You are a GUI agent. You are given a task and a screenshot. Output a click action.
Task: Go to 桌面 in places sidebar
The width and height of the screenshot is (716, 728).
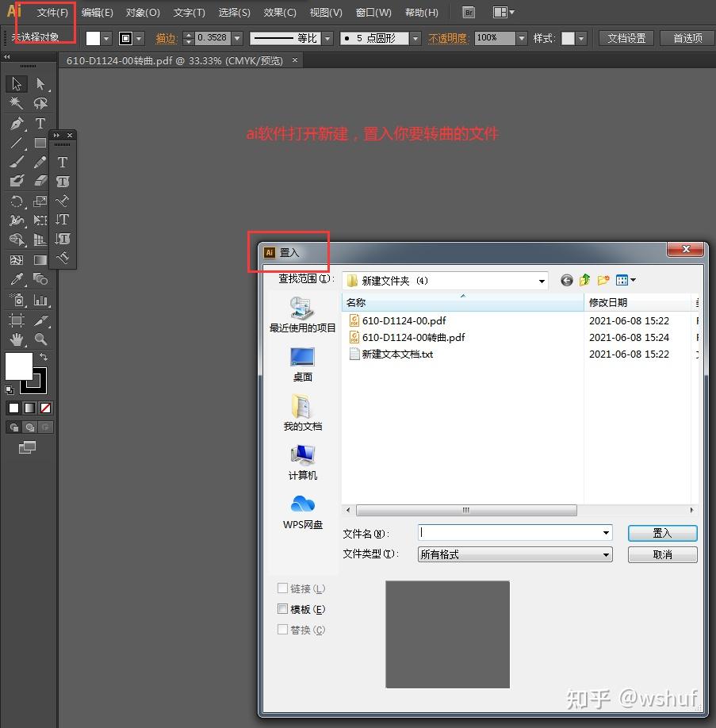(x=302, y=364)
